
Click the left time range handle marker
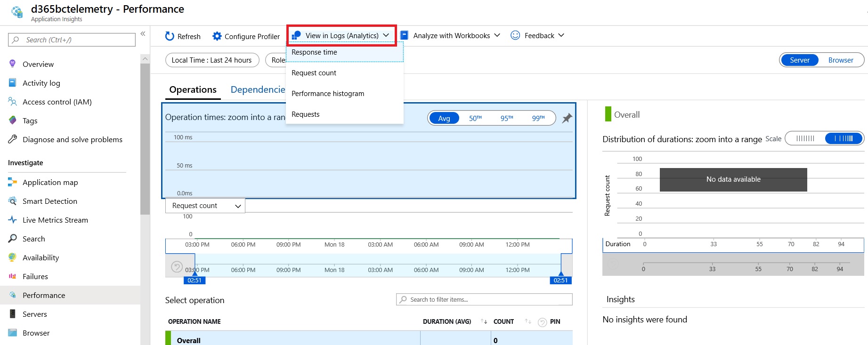pos(195,280)
